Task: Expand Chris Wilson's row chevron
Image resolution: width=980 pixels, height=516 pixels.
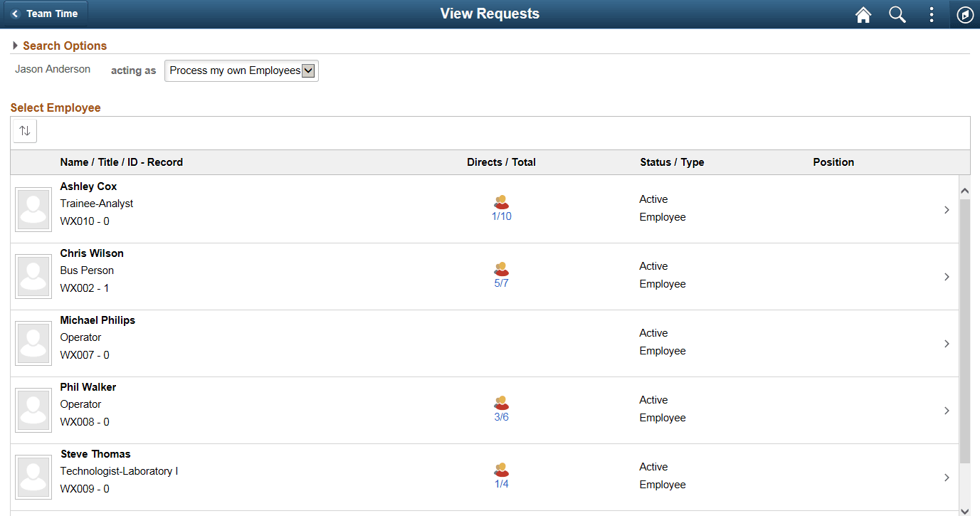Action: click(x=947, y=277)
